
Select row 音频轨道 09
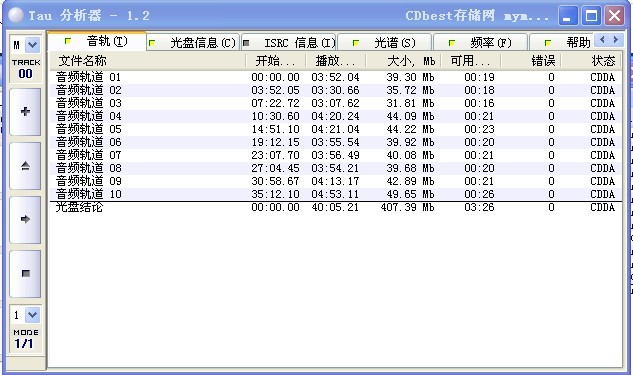(335, 181)
